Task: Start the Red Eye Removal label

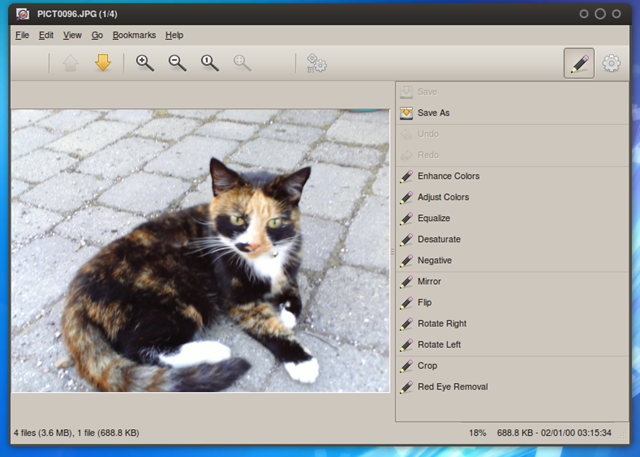Action: pos(452,387)
